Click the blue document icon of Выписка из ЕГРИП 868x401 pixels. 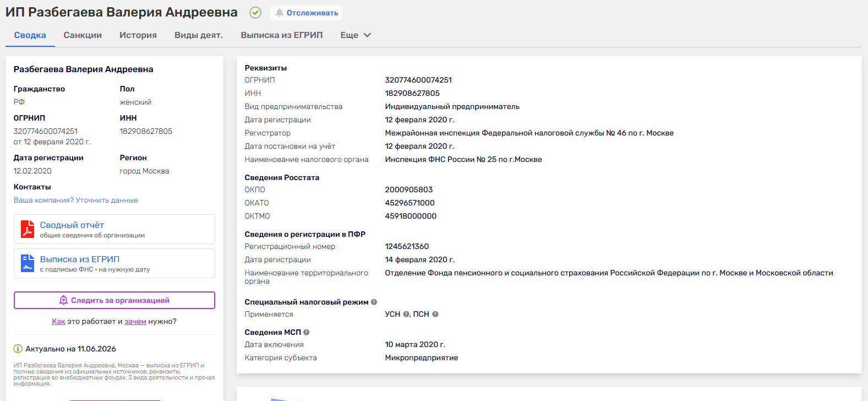(x=28, y=263)
